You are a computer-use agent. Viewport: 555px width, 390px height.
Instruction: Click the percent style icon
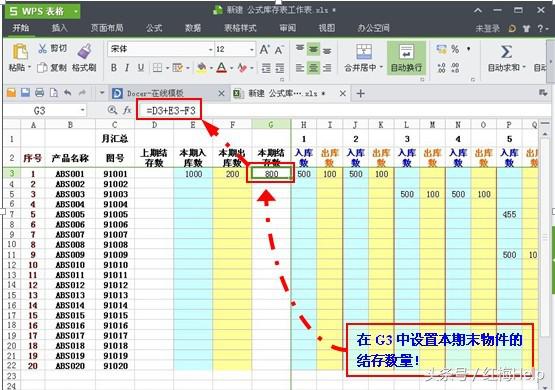pyautogui.click(x=455, y=49)
